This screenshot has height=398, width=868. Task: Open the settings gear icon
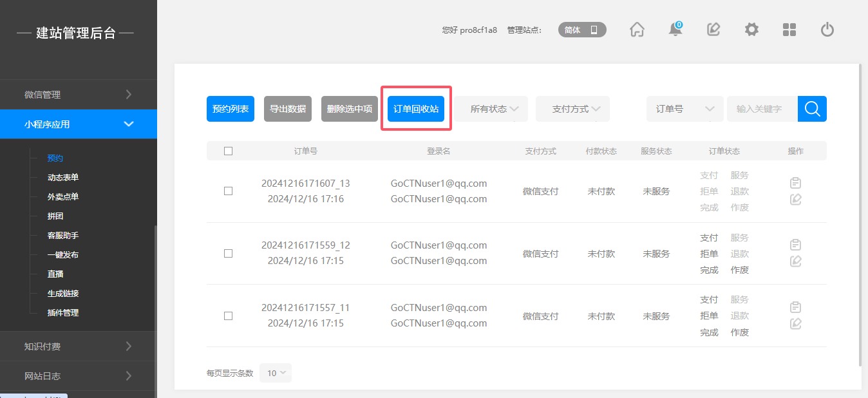[751, 30]
